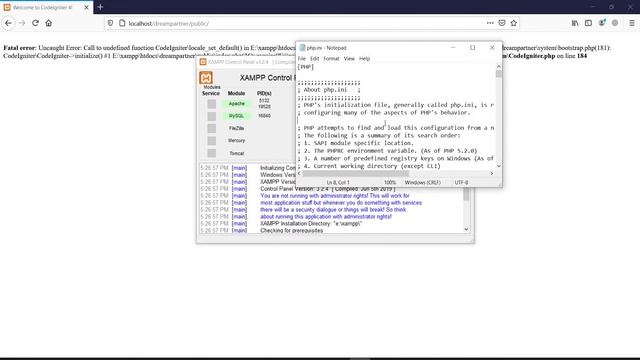Maximize the php.ini Notepad window
The height and width of the screenshot is (360, 640).
[472, 48]
